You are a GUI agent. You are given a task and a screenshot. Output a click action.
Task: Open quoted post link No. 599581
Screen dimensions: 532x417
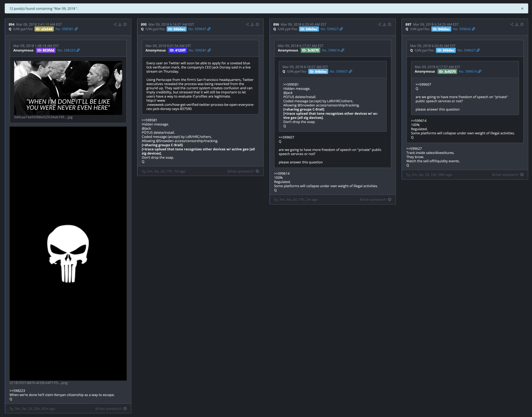click(x=197, y=50)
